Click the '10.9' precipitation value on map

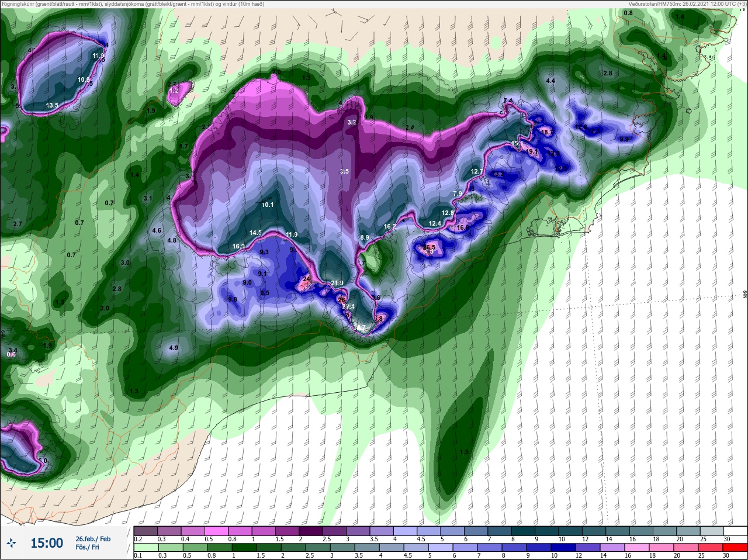84,80
